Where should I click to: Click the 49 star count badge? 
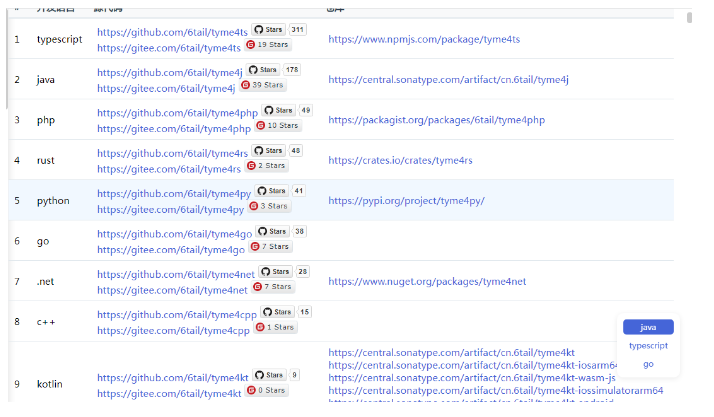(x=306, y=110)
